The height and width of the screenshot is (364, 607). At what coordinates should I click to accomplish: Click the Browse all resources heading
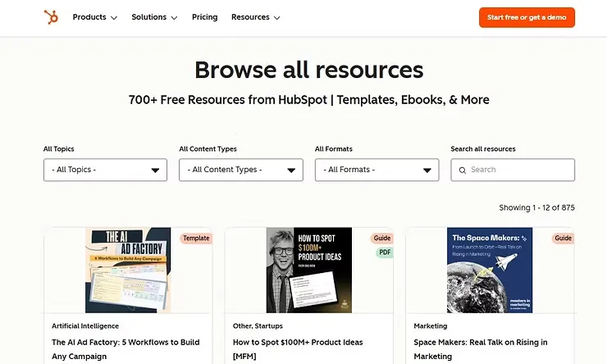click(309, 70)
